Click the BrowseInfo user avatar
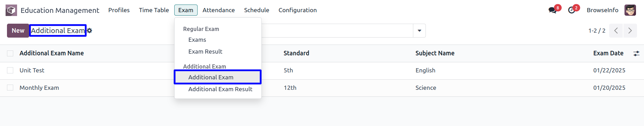This screenshot has height=126, width=644. (630, 10)
